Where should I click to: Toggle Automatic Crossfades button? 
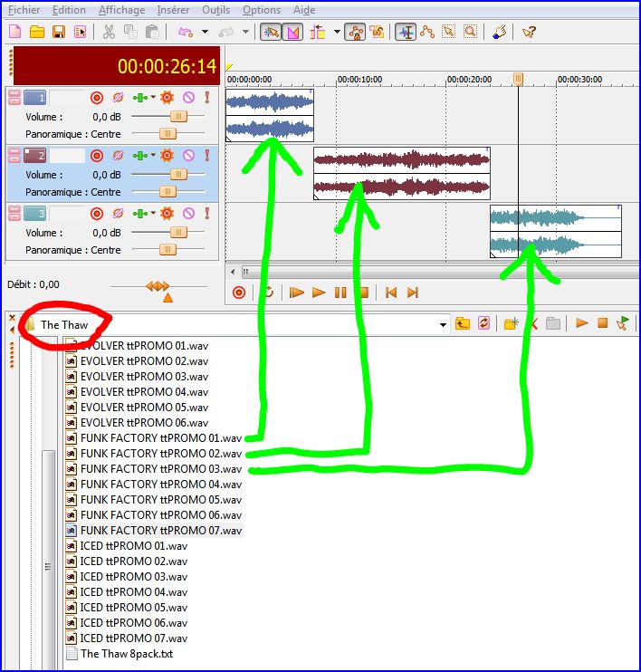coord(293,32)
